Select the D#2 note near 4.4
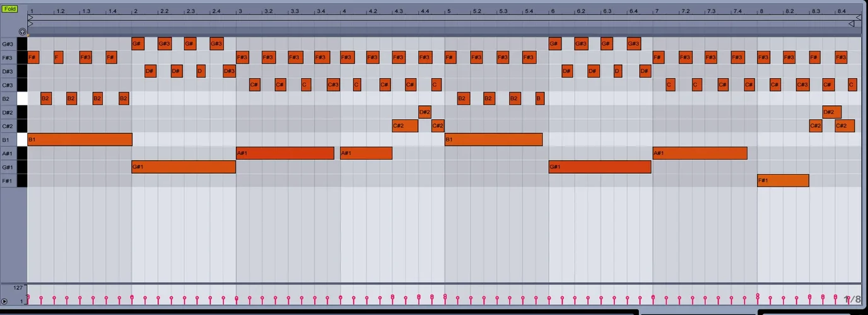 click(425, 112)
